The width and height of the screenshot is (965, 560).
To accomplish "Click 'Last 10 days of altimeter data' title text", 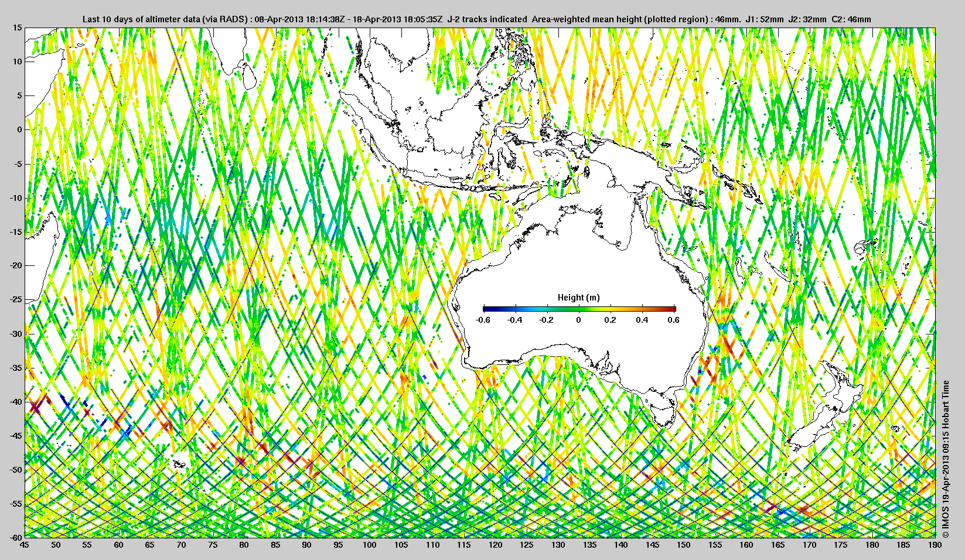I will pyautogui.click(x=141, y=19).
